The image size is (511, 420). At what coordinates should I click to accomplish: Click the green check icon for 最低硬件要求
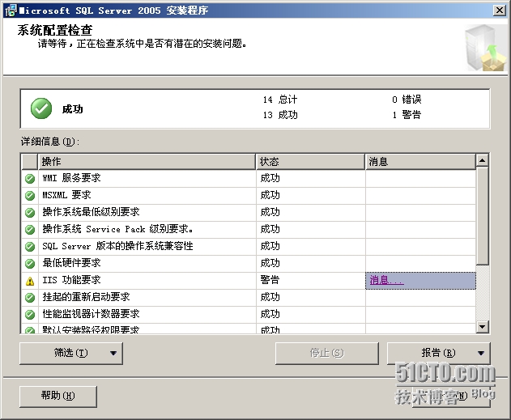pyautogui.click(x=30, y=263)
